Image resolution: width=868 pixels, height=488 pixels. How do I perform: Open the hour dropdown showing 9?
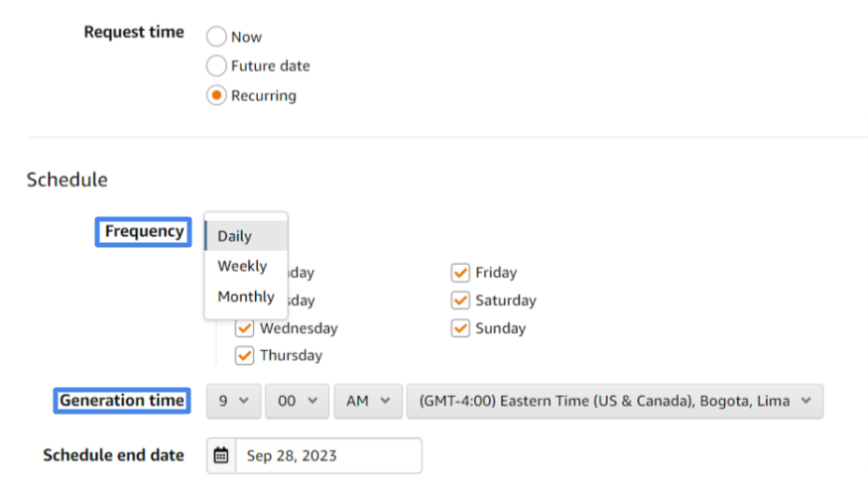[233, 401]
